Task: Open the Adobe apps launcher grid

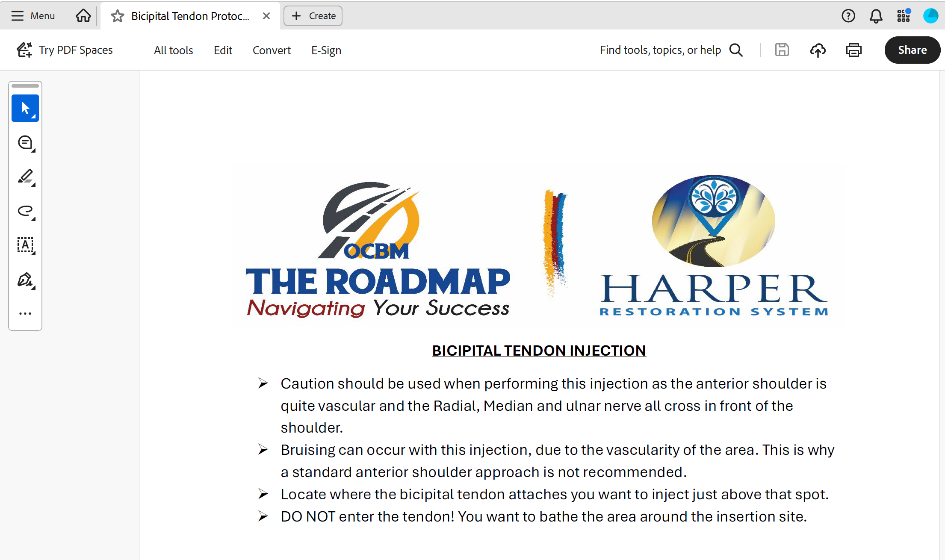Action: pyautogui.click(x=903, y=16)
